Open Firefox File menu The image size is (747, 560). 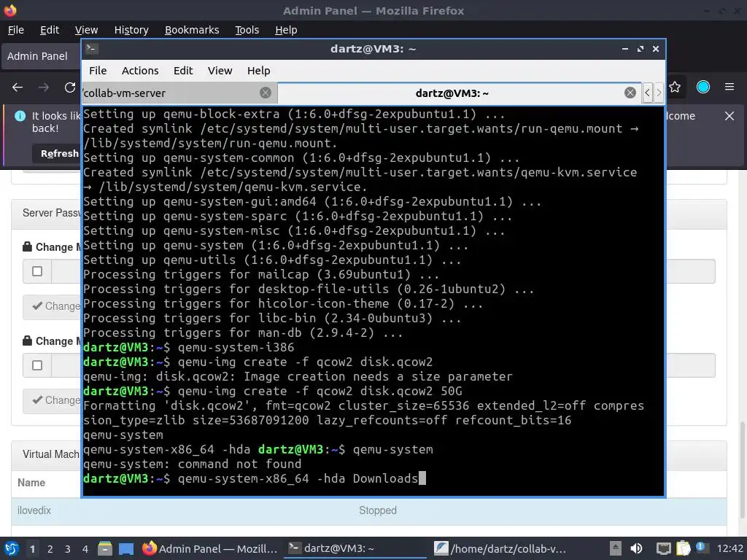[16, 30]
